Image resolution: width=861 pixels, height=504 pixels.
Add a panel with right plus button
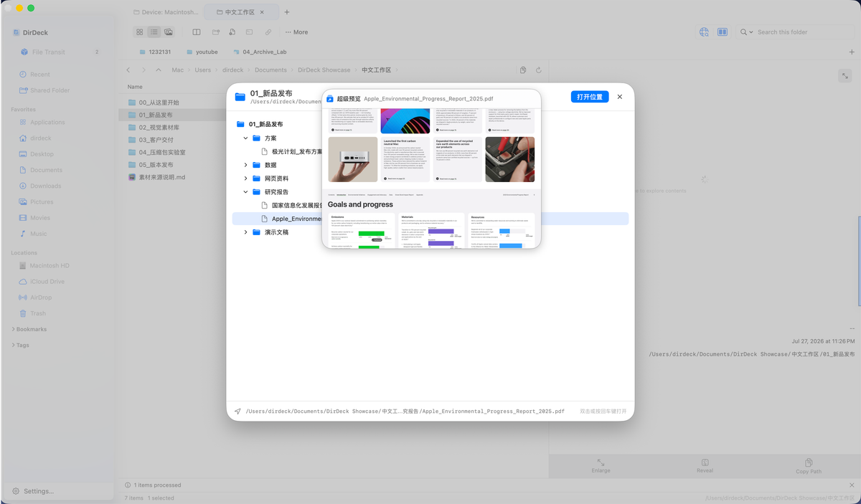tap(851, 52)
